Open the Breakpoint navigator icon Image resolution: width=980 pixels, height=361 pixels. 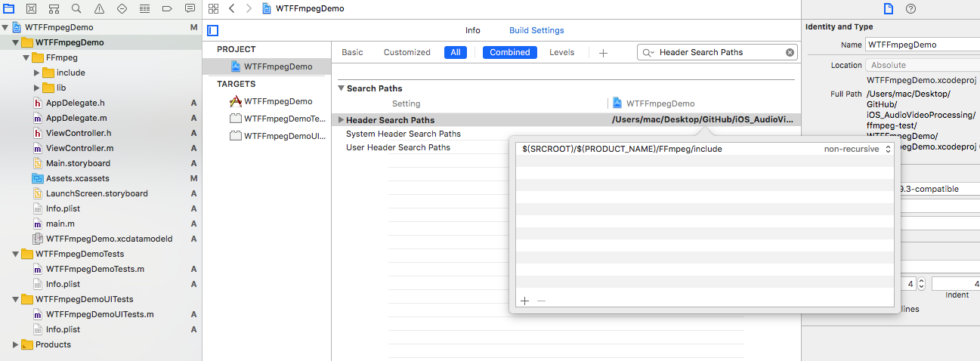click(x=167, y=9)
